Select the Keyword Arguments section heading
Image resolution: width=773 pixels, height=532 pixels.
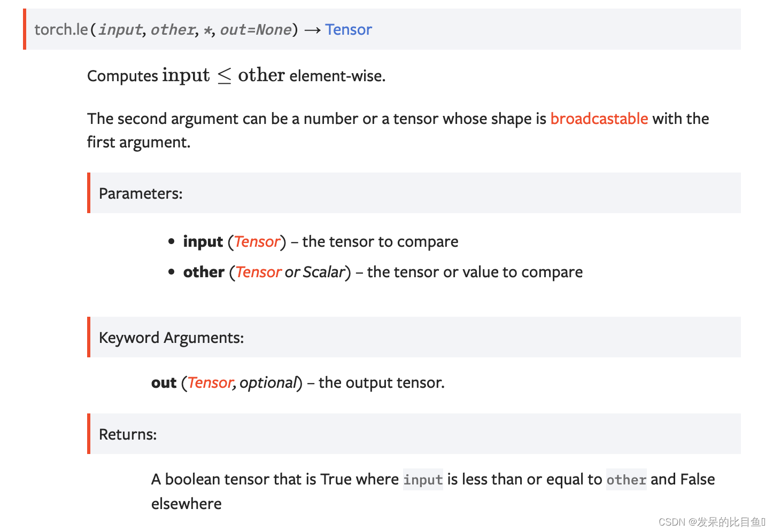tap(171, 338)
